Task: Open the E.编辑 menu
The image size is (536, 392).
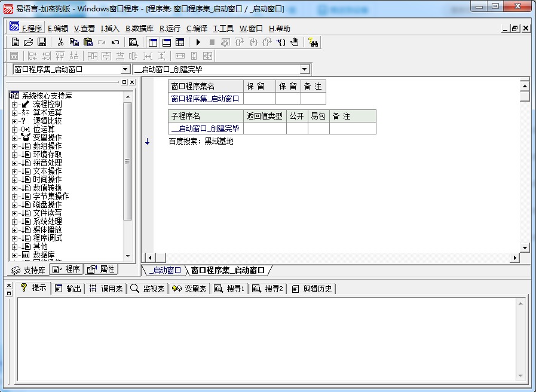Action: pyautogui.click(x=58, y=29)
